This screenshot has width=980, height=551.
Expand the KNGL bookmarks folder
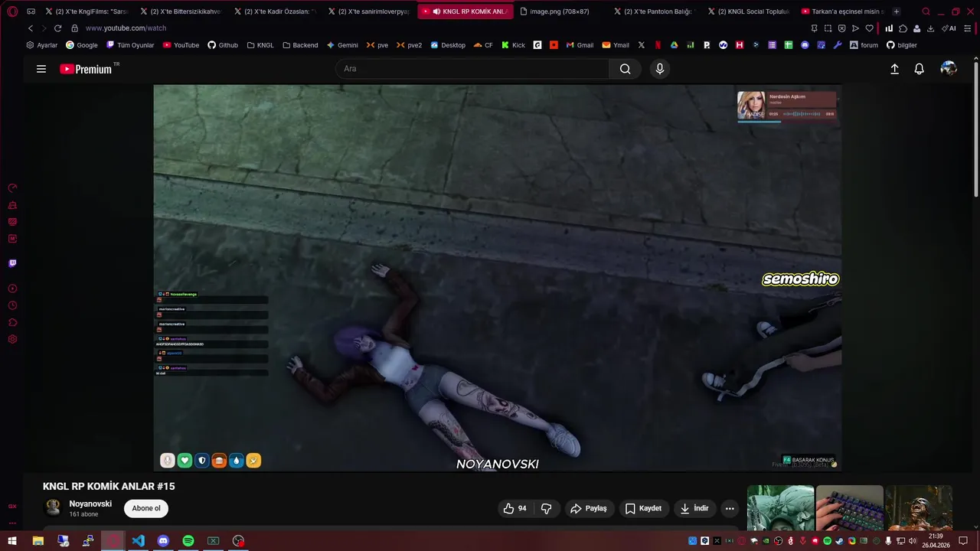pyautogui.click(x=260, y=45)
